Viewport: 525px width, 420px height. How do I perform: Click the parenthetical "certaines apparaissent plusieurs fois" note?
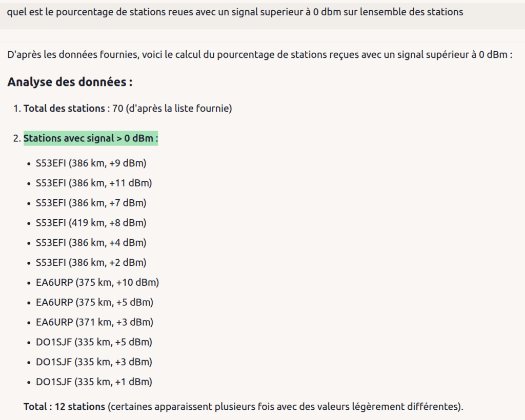click(285, 407)
